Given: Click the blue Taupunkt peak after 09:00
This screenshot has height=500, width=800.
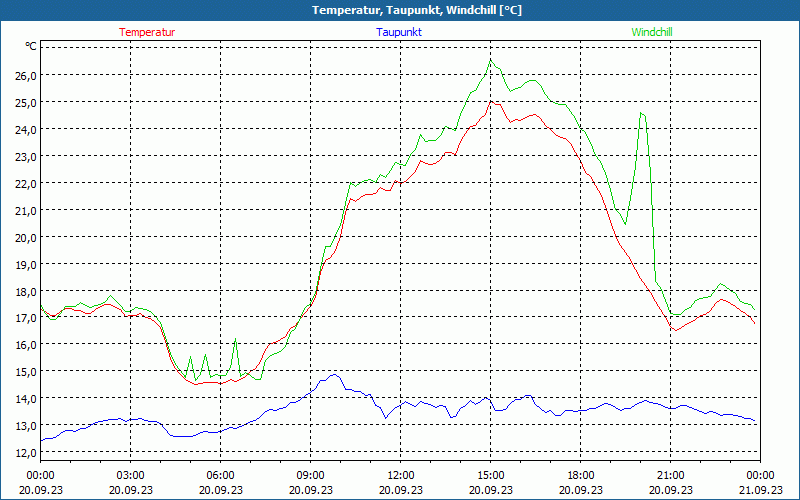Looking at the screenshot, I should pos(334,375).
